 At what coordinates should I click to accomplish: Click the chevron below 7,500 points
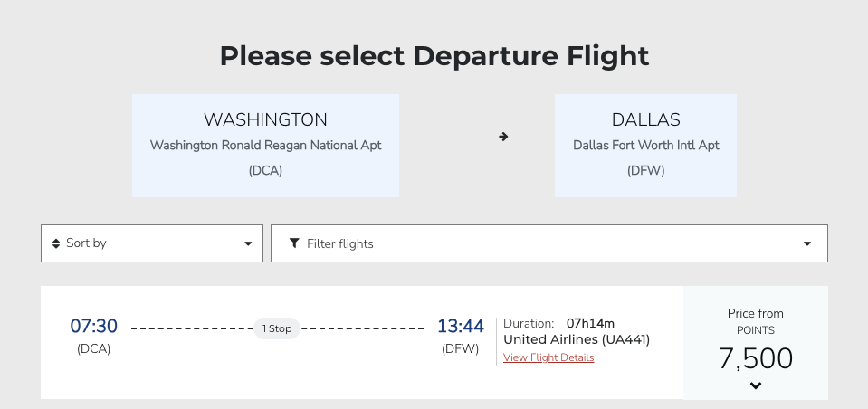pyautogui.click(x=756, y=386)
